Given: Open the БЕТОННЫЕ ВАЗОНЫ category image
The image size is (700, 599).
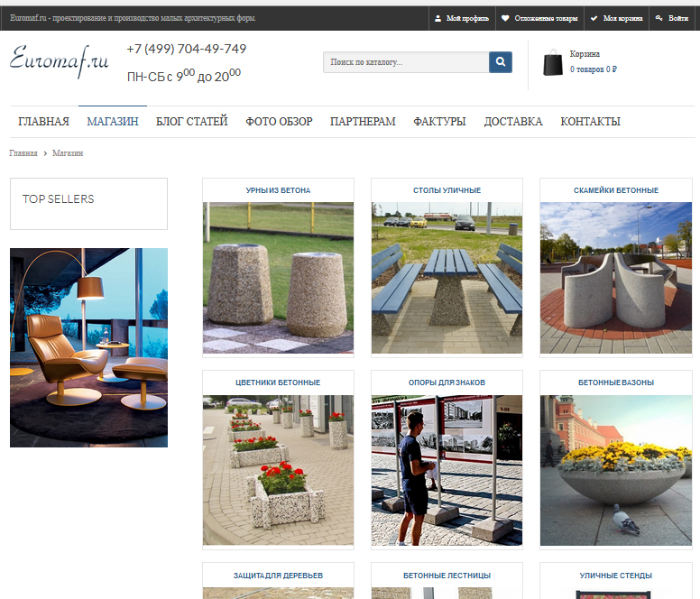Looking at the screenshot, I should tap(616, 470).
